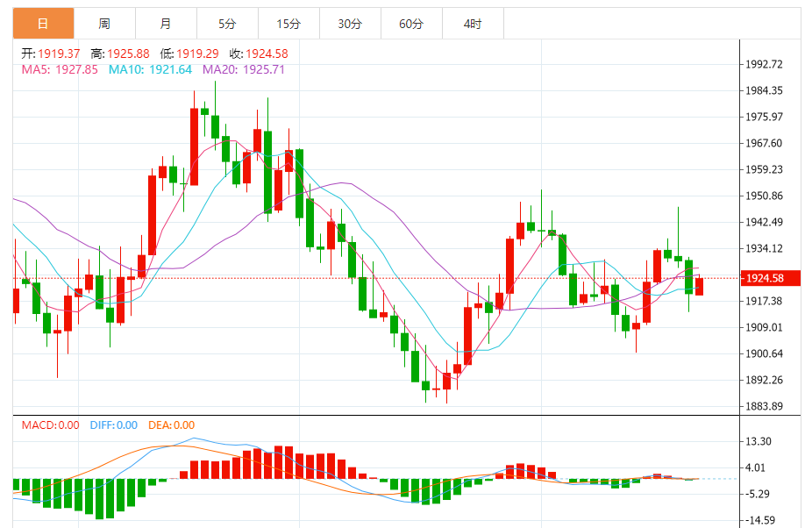Click the 1984.35 price axis label
The height and width of the screenshot is (528, 812).
764,90
